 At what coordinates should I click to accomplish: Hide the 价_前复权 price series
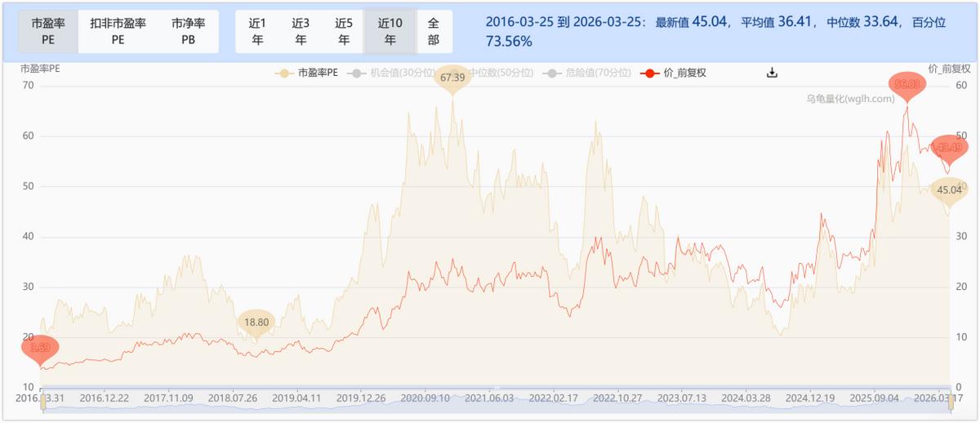coord(675,73)
